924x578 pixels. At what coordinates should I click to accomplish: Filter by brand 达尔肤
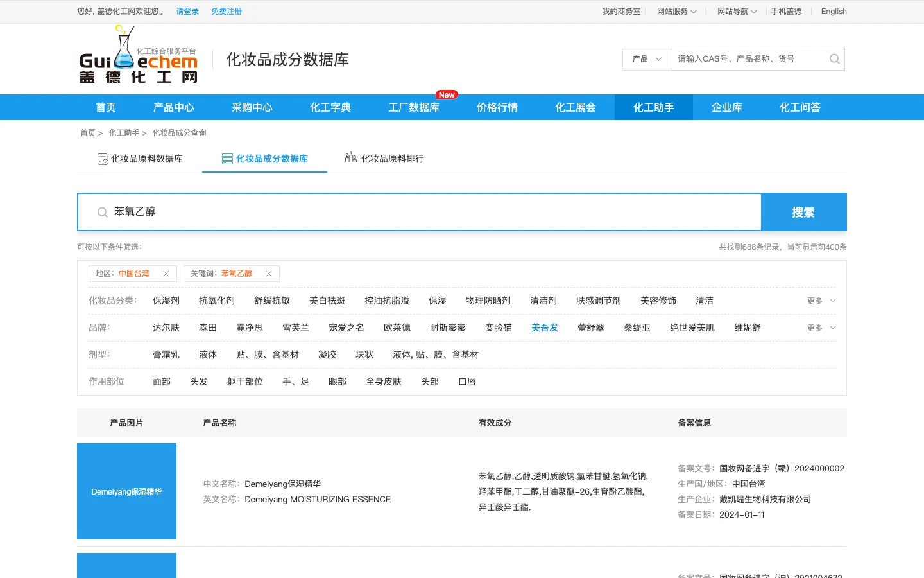166,328
